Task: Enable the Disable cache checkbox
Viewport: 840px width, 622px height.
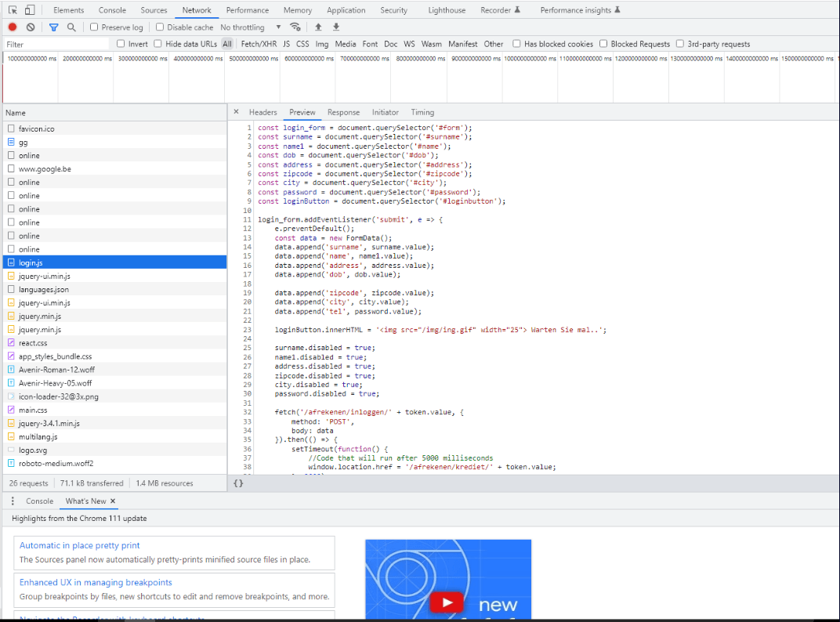Action: (160, 27)
